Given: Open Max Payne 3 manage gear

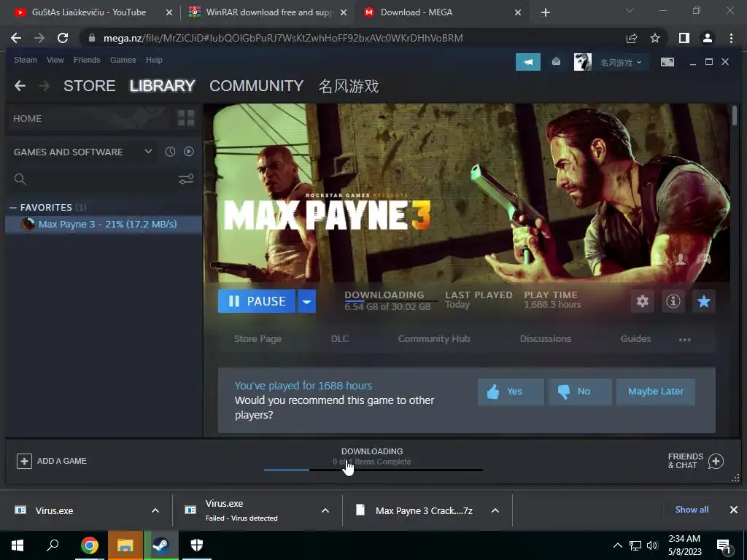Looking at the screenshot, I should [642, 301].
